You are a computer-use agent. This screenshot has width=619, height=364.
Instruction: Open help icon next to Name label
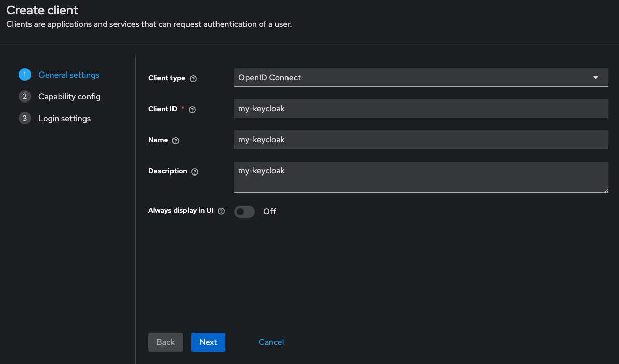point(176,140)
